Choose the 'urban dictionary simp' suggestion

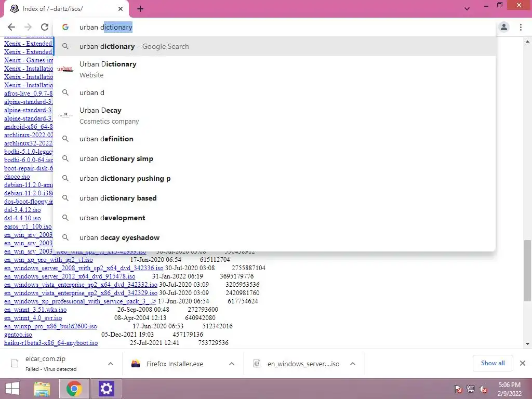pyautogui.click(x=275, y=158)
